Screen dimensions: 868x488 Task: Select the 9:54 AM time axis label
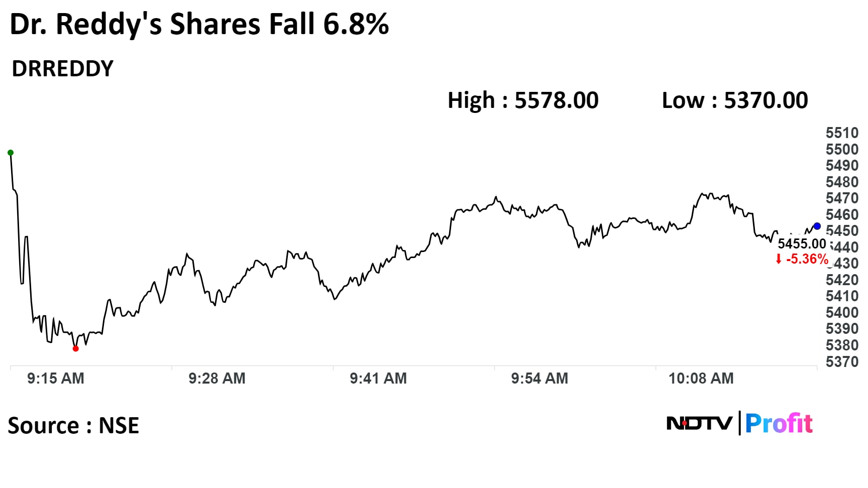tap(539, 379)
